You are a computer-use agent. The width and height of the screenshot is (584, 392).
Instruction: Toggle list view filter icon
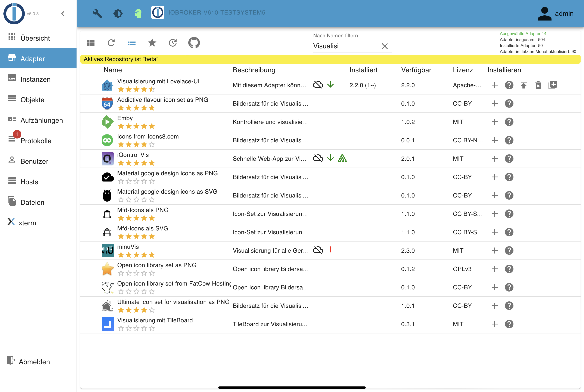131,43
